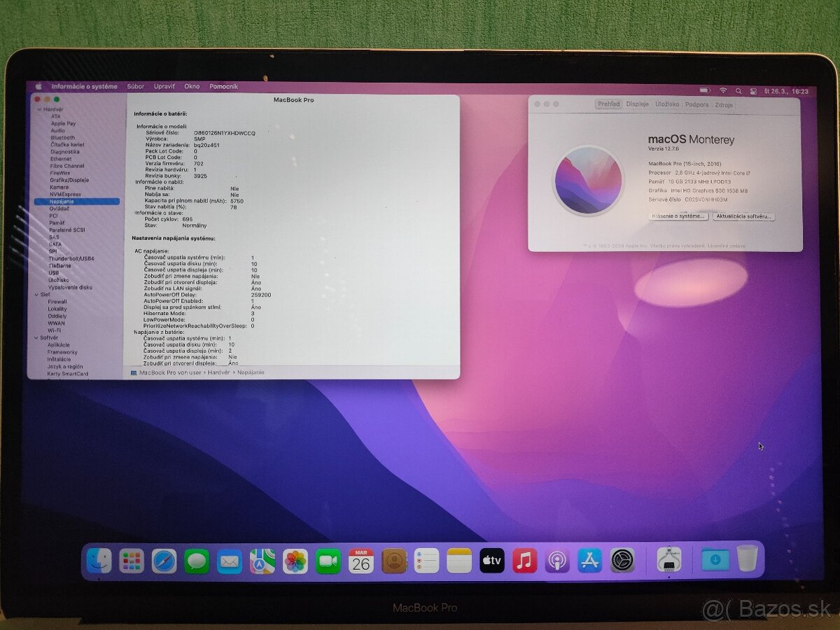840x630 pixels.
Task: Launch FaceTime from the Dock
Action: pos(328,561)
